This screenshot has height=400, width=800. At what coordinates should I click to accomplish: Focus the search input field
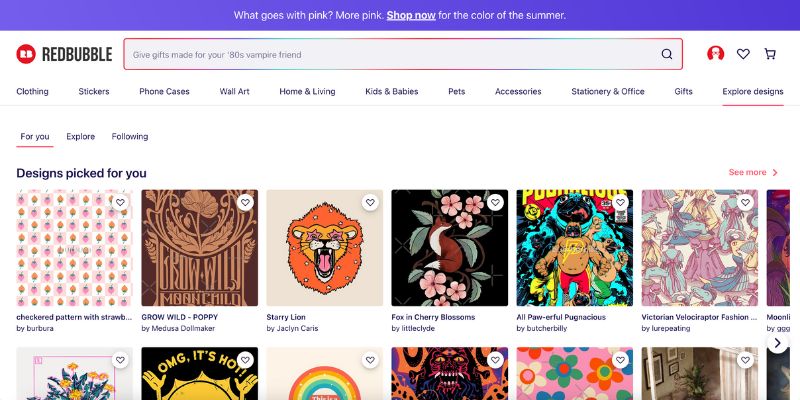(x=390, y=54)
